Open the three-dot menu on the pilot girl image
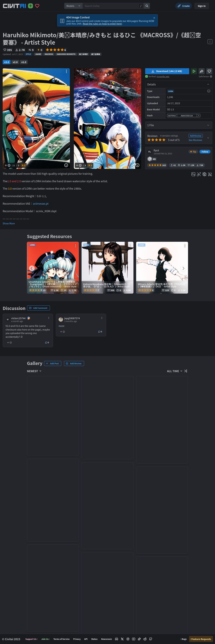The height and width of the screenshot is (644, 215). coord(66,72)
